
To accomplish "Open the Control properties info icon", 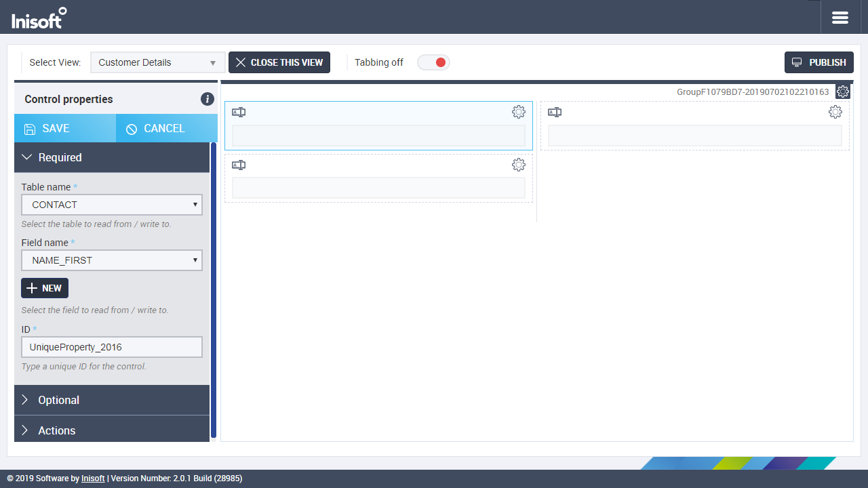I will (208, 99).
